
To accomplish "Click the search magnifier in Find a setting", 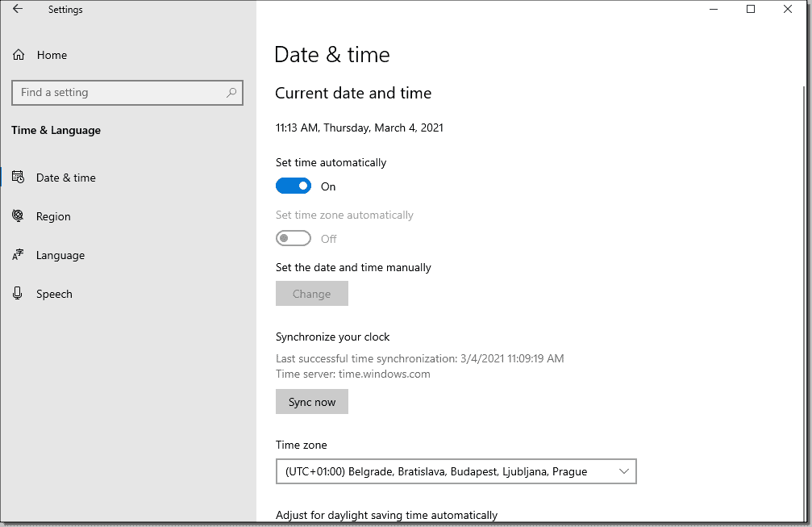I will [231, 92].
